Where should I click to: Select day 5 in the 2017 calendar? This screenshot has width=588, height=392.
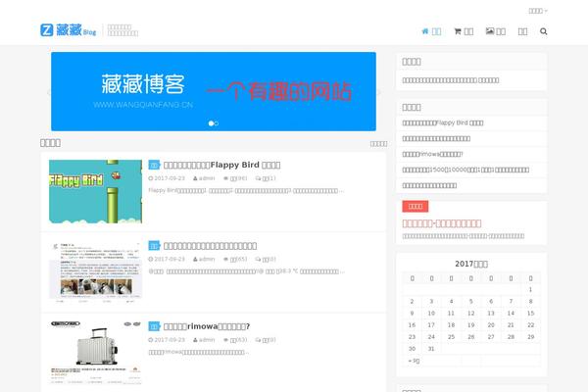point(471,302)
